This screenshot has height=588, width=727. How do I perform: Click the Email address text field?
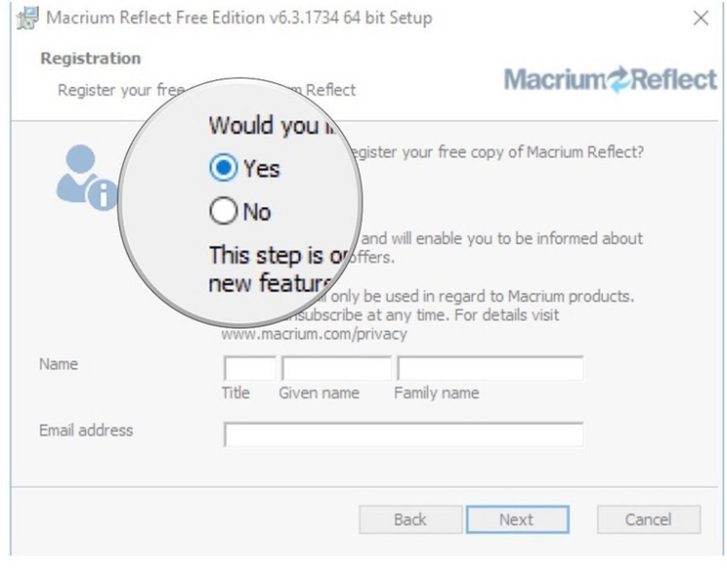404,435
